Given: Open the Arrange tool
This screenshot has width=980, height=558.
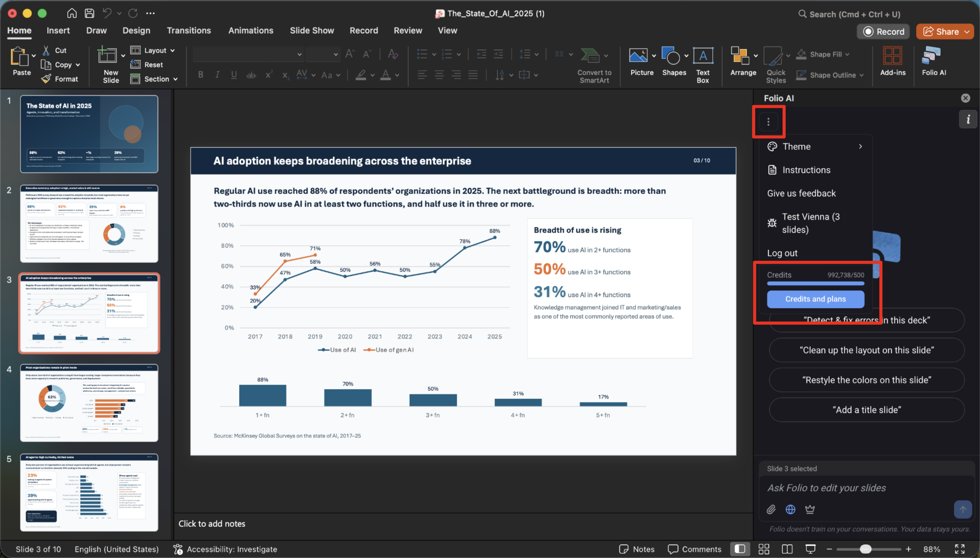Looking at the screenshot, I should pos(743,62).
